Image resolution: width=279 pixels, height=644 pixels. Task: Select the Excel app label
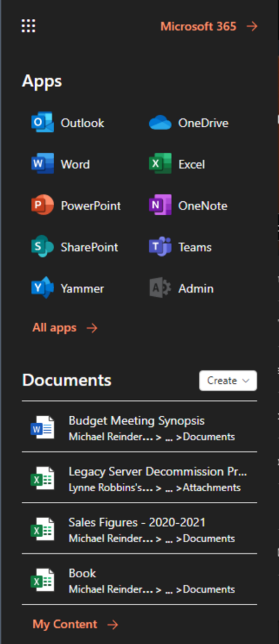(x=191, y=164)
